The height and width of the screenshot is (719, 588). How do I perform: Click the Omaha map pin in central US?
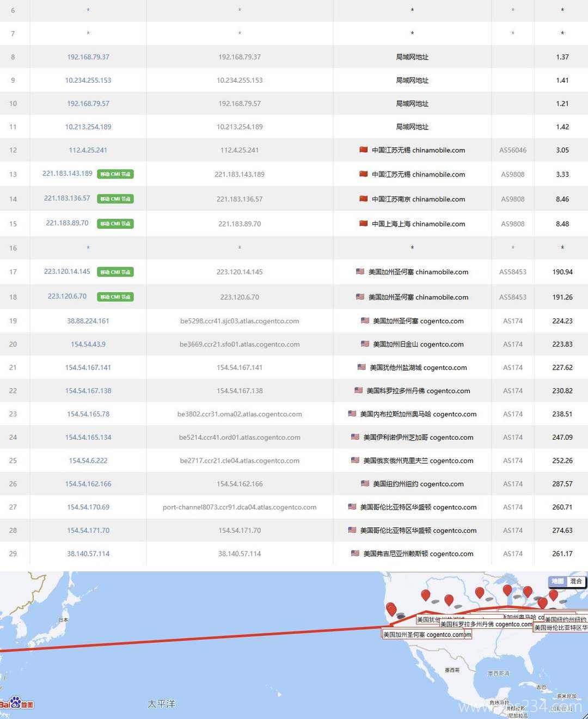(x=480, y=593)
